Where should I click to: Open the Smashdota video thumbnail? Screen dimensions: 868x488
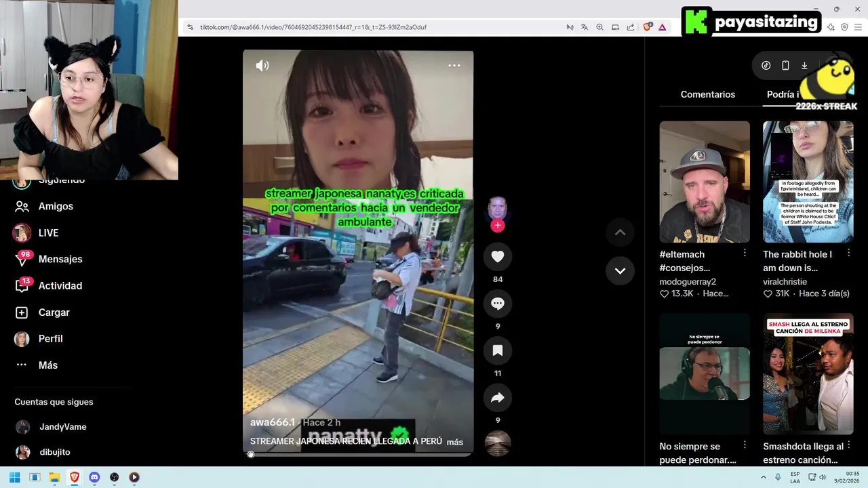click(x=808, y=373)
